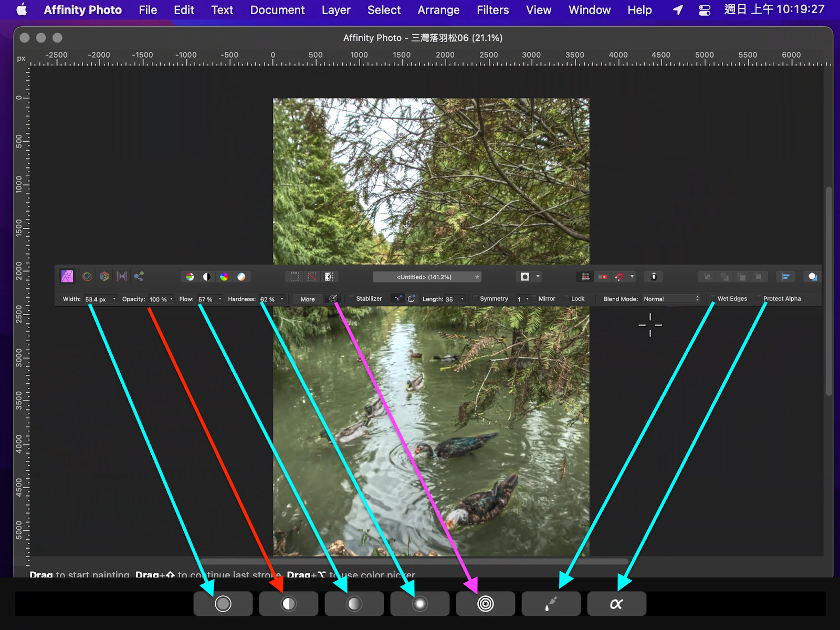
Task: Expand the Quick Mask options arrow
Action: tap(538, 277)
